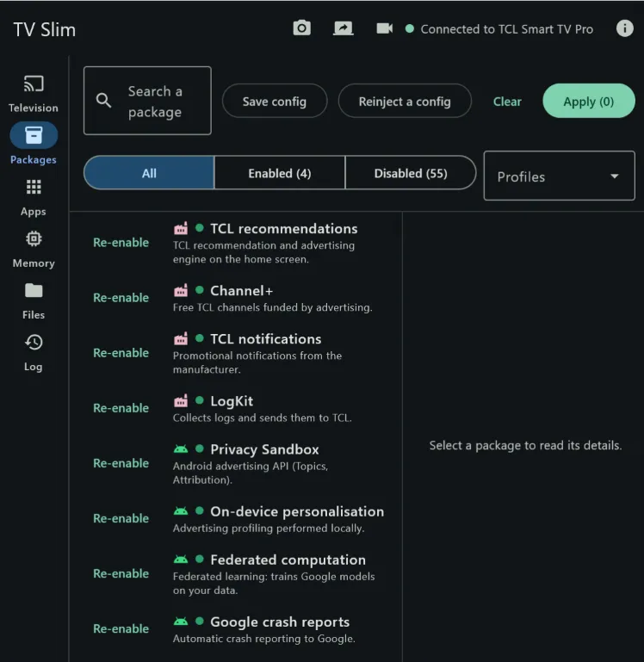Open the Memory sidebar section
This screenshot has height=662, width=644.
click(x=34, y=250)
